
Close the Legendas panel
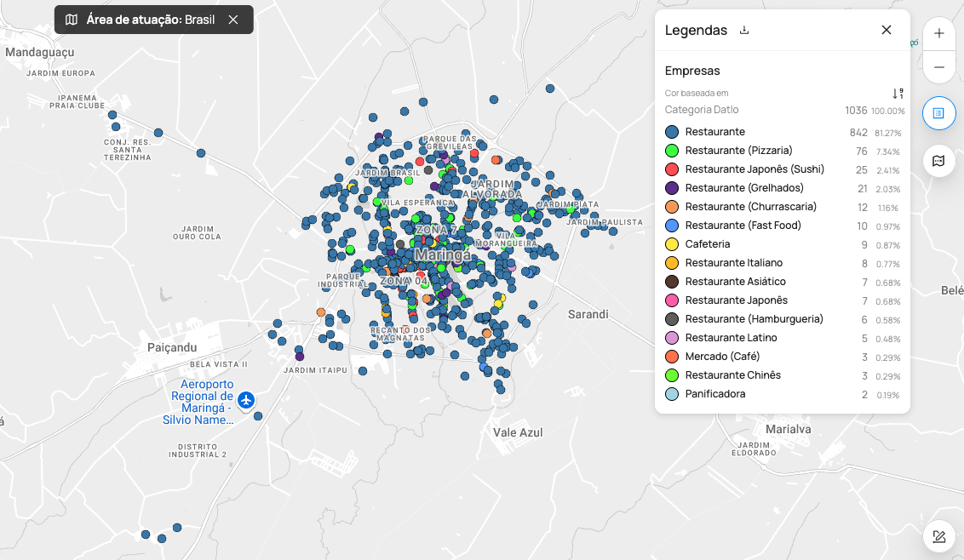pyautogui.click(x=886, y=30)
